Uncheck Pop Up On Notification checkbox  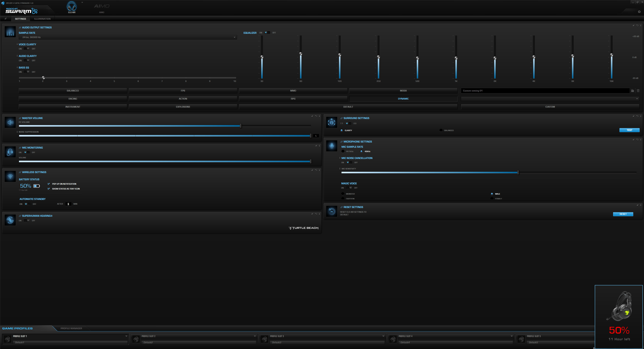[49, 184]
